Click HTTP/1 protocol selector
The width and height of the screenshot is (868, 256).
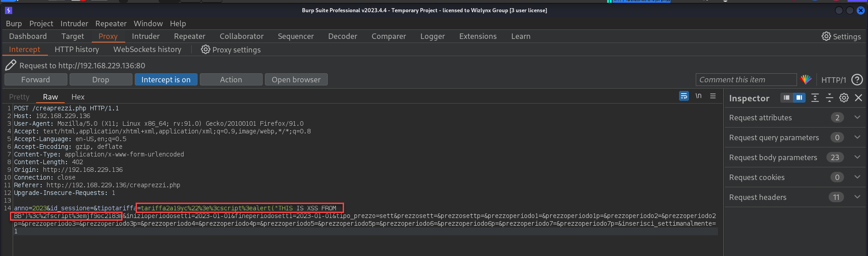tap(833, 80)
